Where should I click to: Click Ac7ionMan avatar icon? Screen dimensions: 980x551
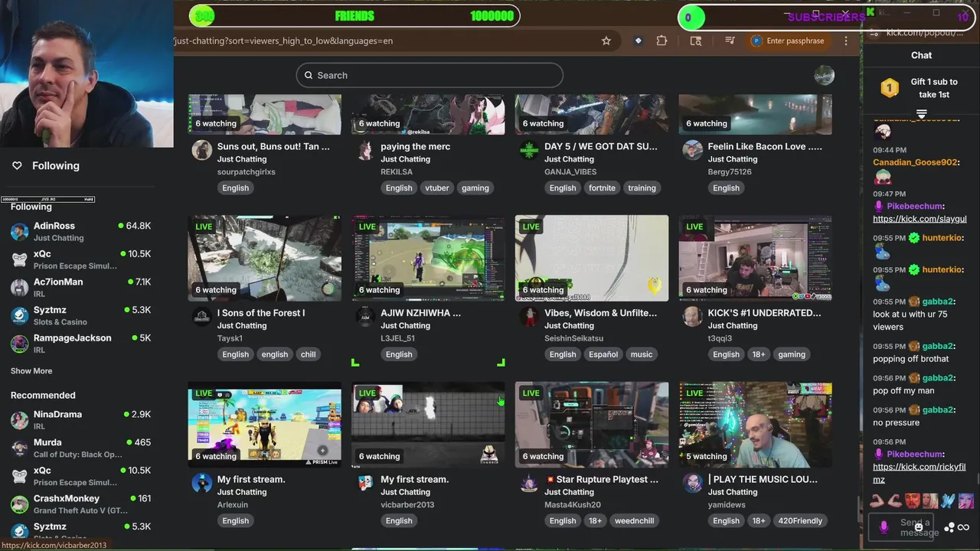point(20,287)
